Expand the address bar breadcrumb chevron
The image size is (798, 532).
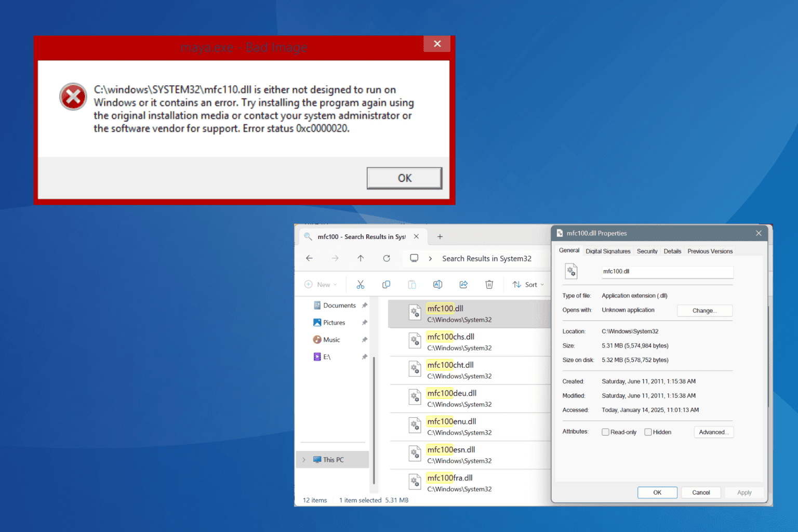[x=430, y=259]
